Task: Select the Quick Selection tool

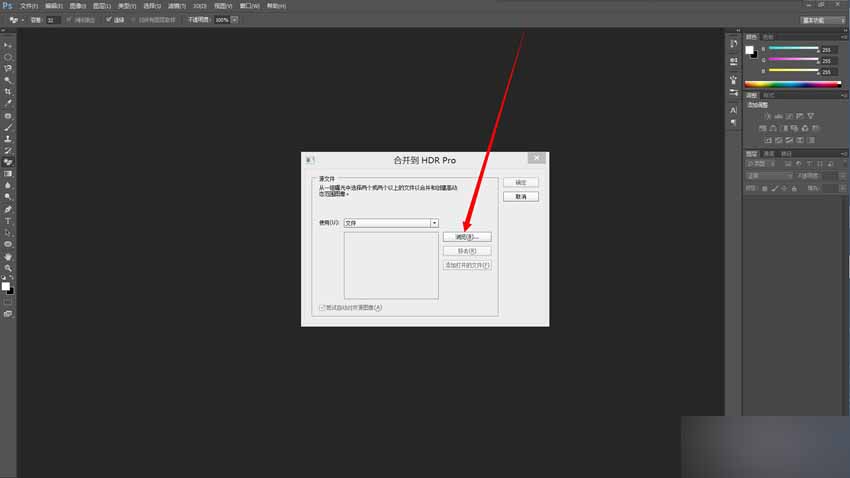Action: [8, 80]
